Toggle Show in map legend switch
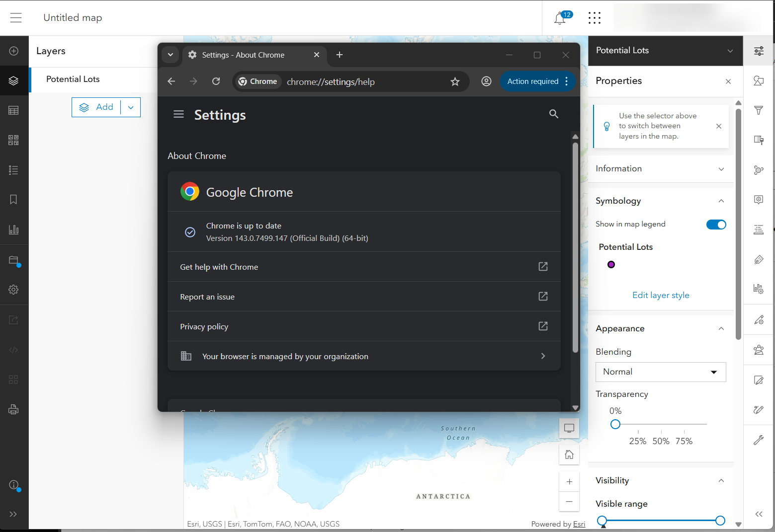 click(x=716, y=225)
